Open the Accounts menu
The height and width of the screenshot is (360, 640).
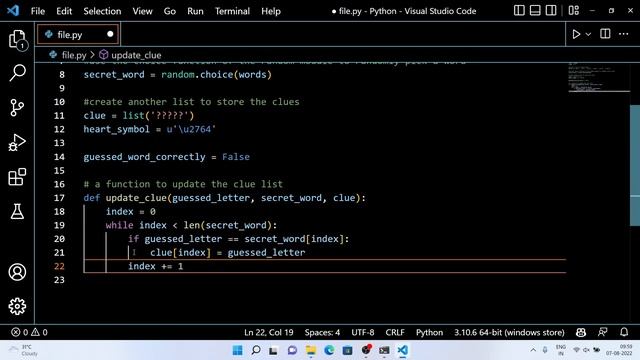point(17,272)
